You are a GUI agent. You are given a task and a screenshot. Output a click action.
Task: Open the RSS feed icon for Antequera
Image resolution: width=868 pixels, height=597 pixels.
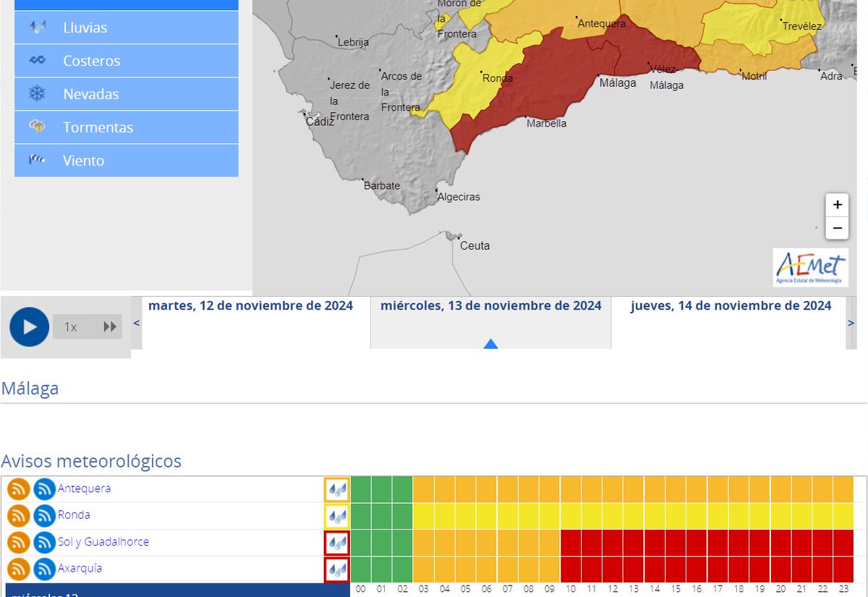(18, 488)
